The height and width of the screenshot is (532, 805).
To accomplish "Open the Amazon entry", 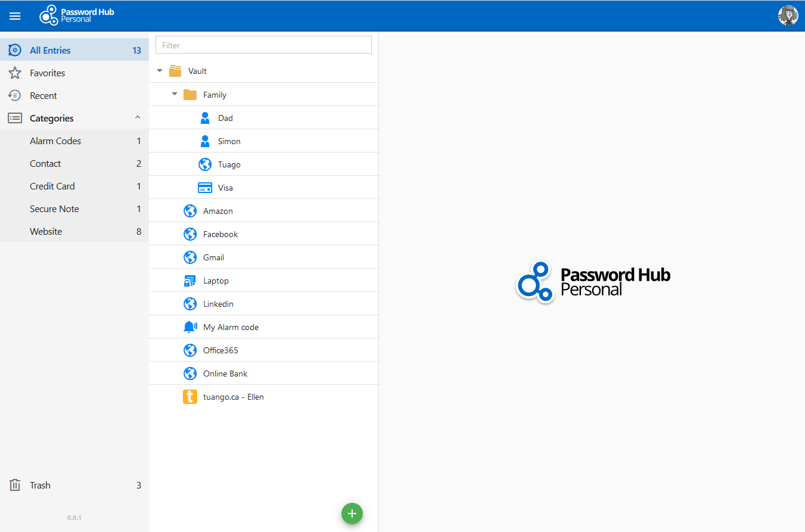I will click(263, 211).
